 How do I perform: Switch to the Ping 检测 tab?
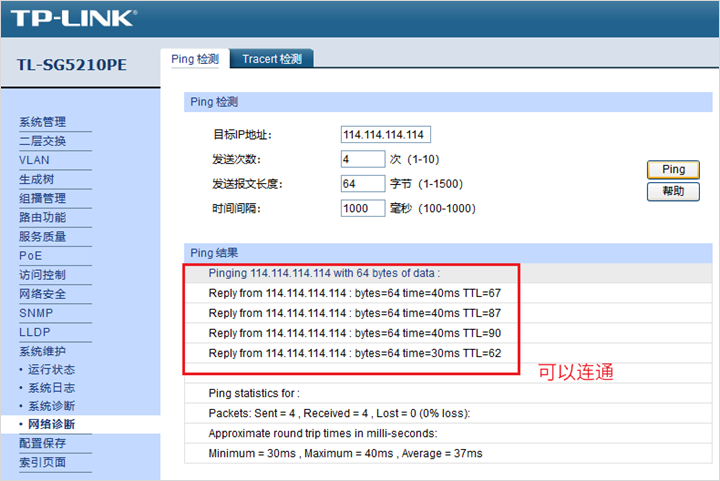pos(195,59)
